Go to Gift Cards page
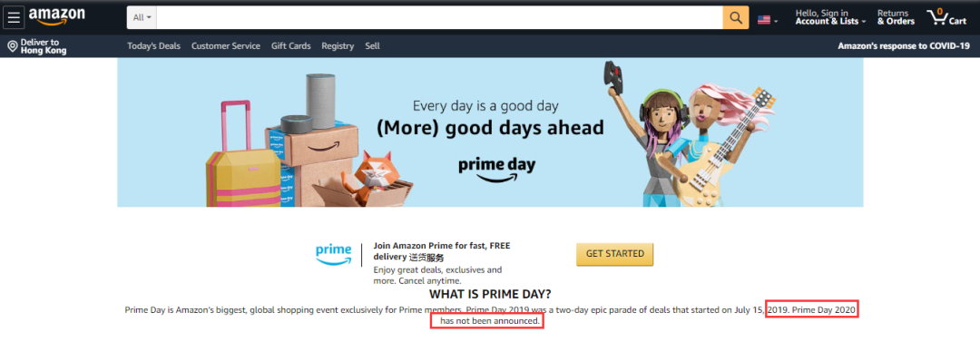 [x=290, y=45]
